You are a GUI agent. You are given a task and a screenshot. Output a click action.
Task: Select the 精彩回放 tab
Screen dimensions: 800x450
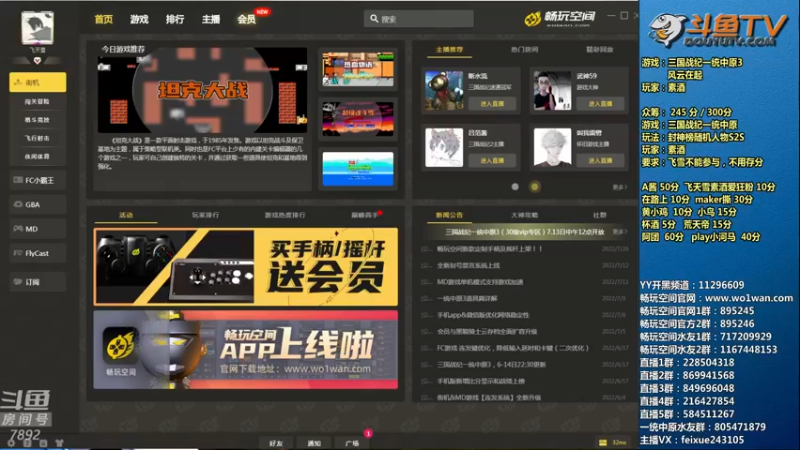coord(599,49)
